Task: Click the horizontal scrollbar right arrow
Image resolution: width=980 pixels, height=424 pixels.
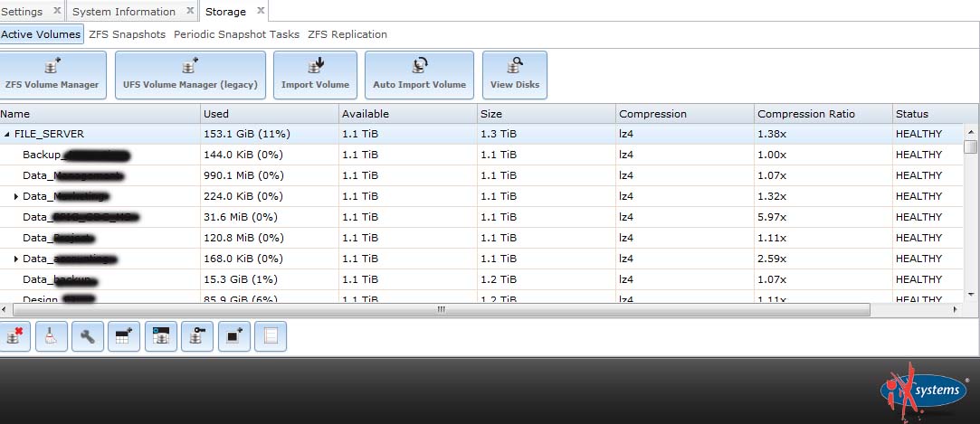Action: (955, 310)
